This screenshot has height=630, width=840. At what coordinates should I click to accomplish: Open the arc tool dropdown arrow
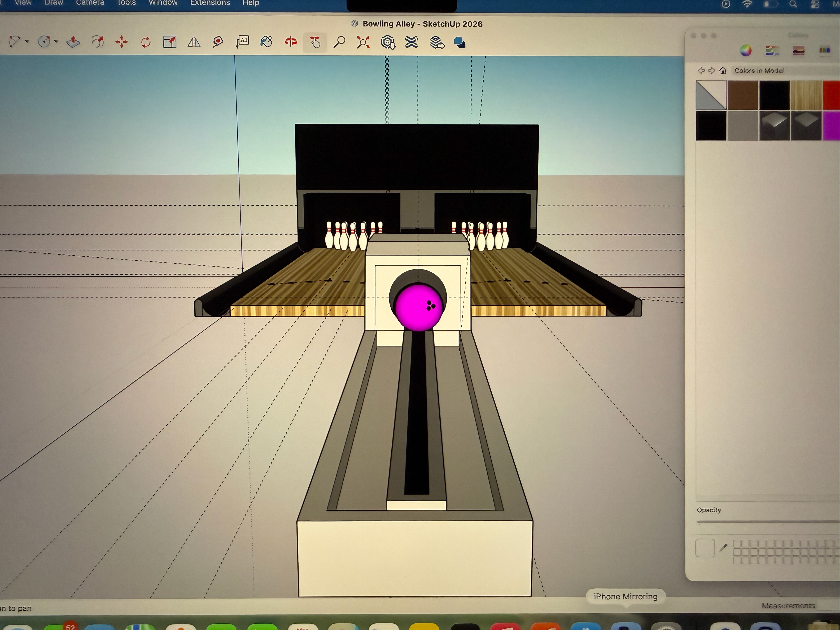click(27, 41)
